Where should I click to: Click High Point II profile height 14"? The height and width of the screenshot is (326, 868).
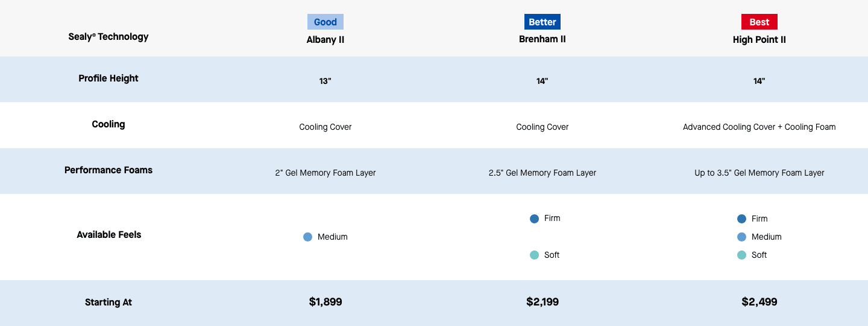pyautogui.click(x=759, y=81)
